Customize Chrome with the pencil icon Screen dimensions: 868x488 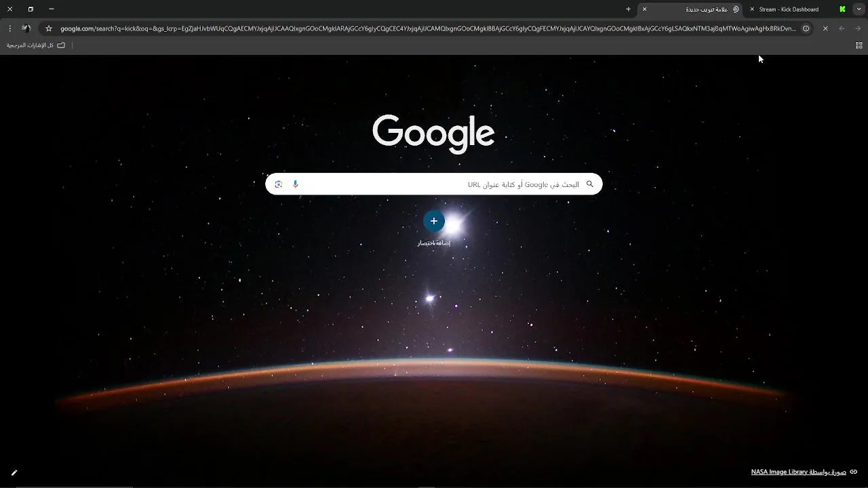pyautogui.click(x=14, y=472)
